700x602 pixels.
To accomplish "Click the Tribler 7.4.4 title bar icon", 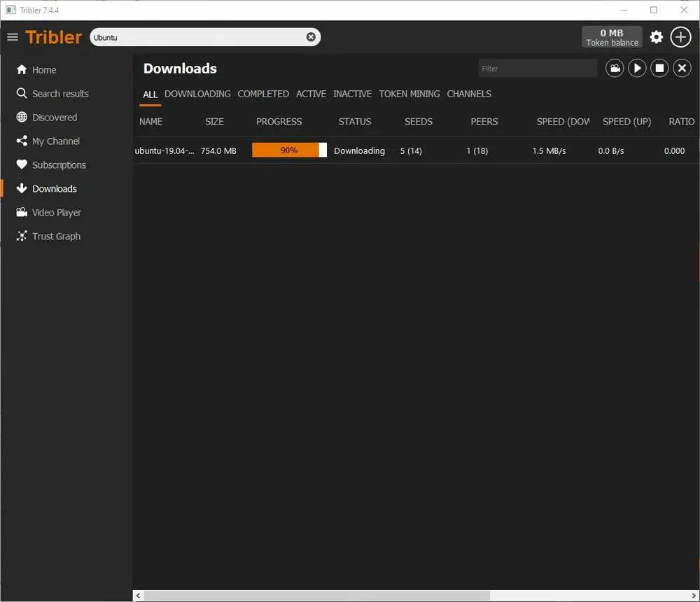I will click(x=10, y=10).
